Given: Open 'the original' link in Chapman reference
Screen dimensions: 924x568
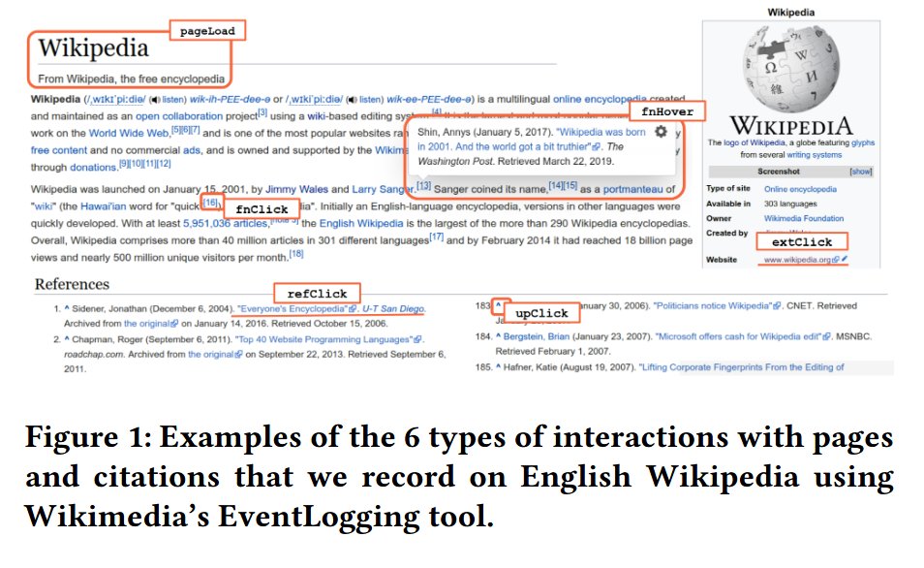Looking at the screenshot, I should tap(211, 354).
